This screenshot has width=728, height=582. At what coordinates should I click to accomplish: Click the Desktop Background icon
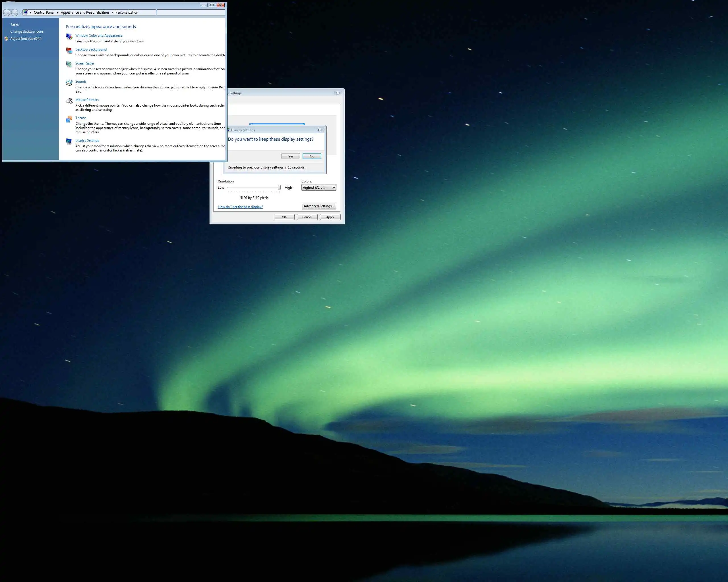pos(69,51)
